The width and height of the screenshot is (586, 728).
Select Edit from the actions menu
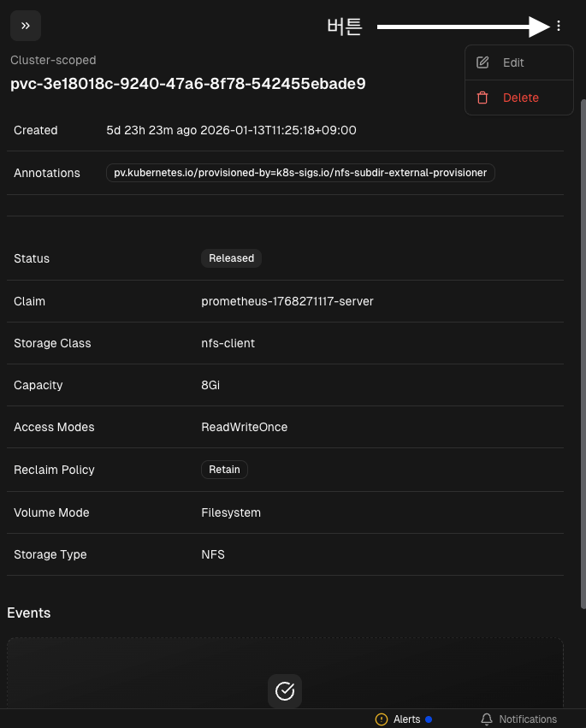click(513, 62)
